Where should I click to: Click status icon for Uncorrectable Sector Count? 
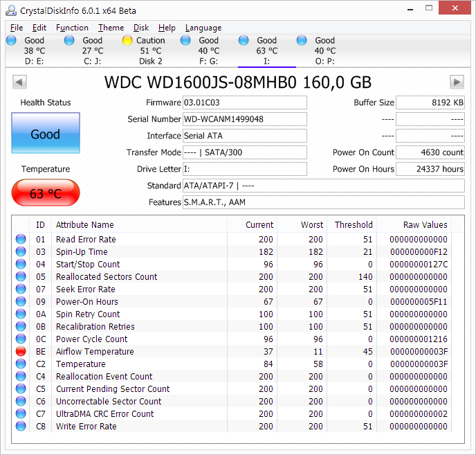pos(21,401)
